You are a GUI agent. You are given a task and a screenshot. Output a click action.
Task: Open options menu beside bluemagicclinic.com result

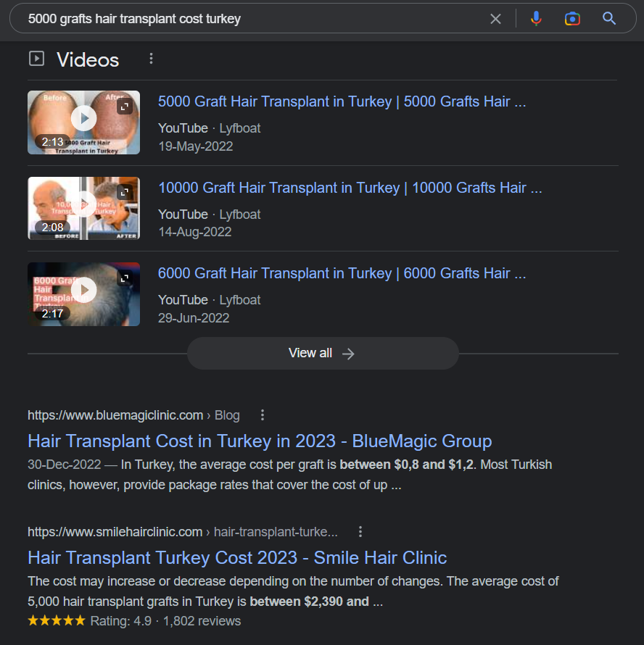pos(263,415)
